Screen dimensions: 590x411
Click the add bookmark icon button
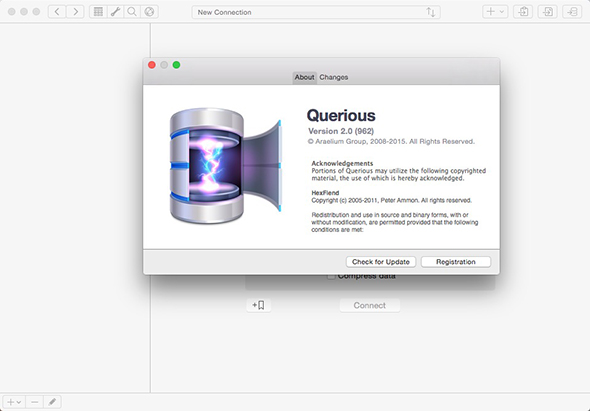[259, 305]
